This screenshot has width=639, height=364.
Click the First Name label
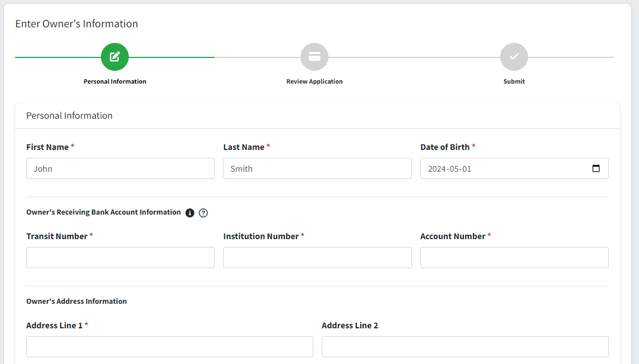tap(47, 147)
